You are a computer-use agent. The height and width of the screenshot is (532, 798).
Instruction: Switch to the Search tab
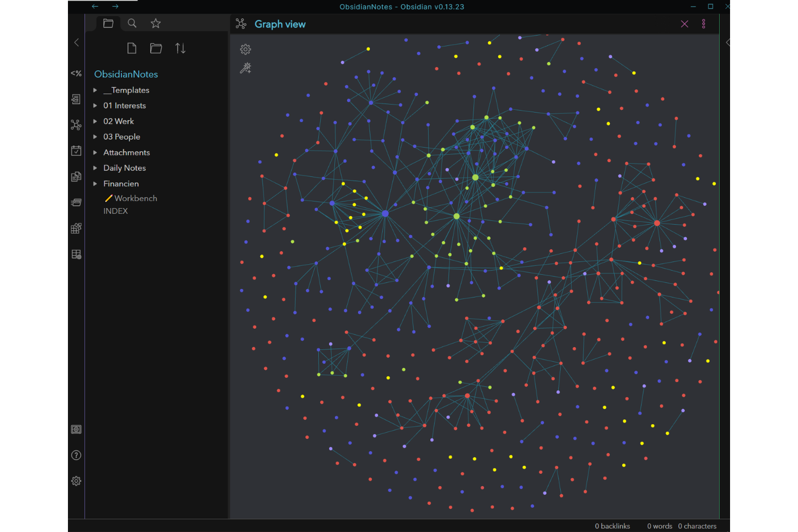point(132,23)
